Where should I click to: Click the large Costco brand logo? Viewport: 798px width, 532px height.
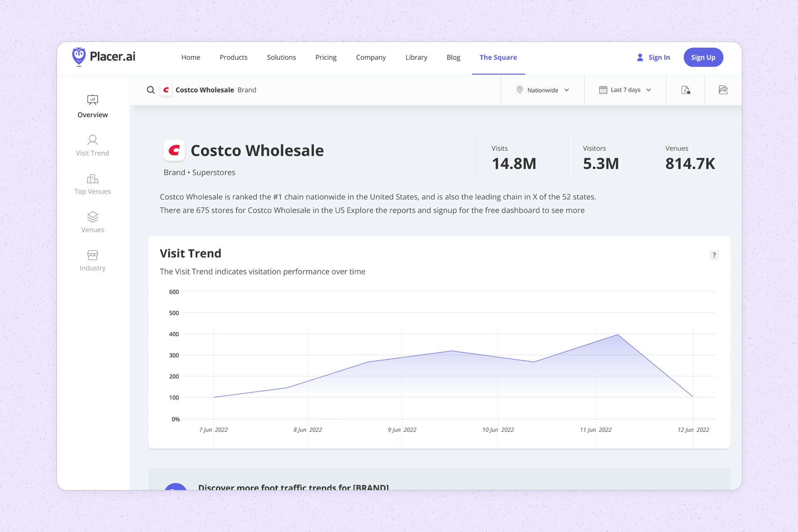point(174,150)
